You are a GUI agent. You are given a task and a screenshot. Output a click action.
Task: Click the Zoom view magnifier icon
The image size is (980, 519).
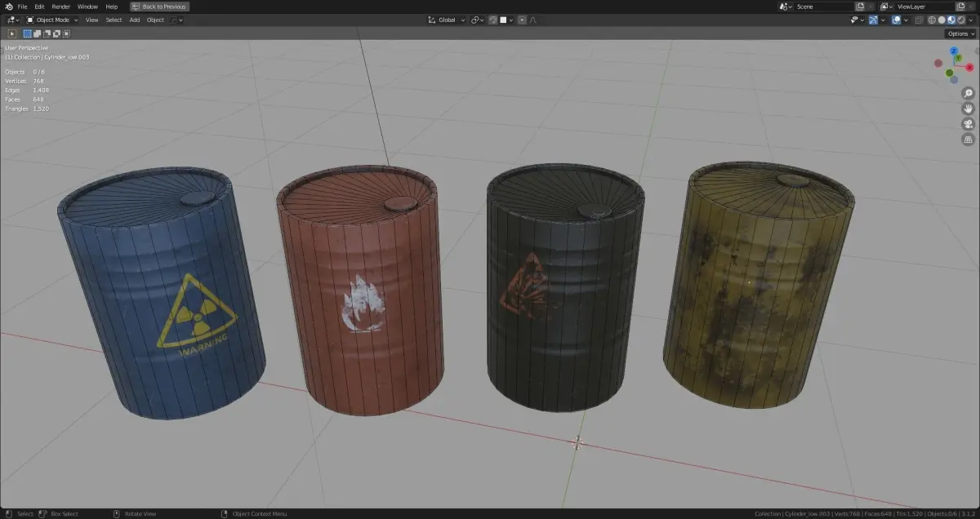tap(968, 93)
